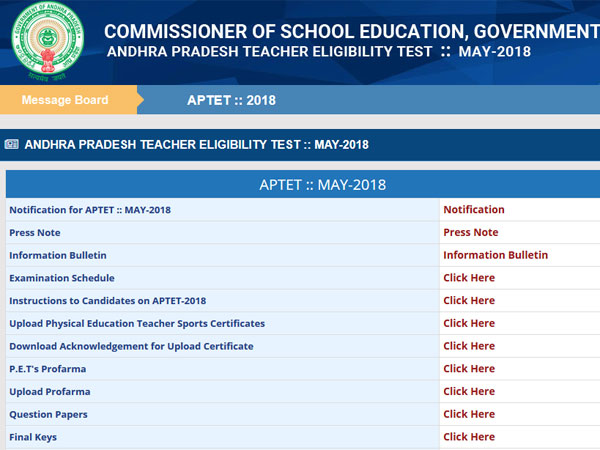Click the APTET :: MAY-2018 table header
This screenshot has width=600, height=450.
(322, 185)
